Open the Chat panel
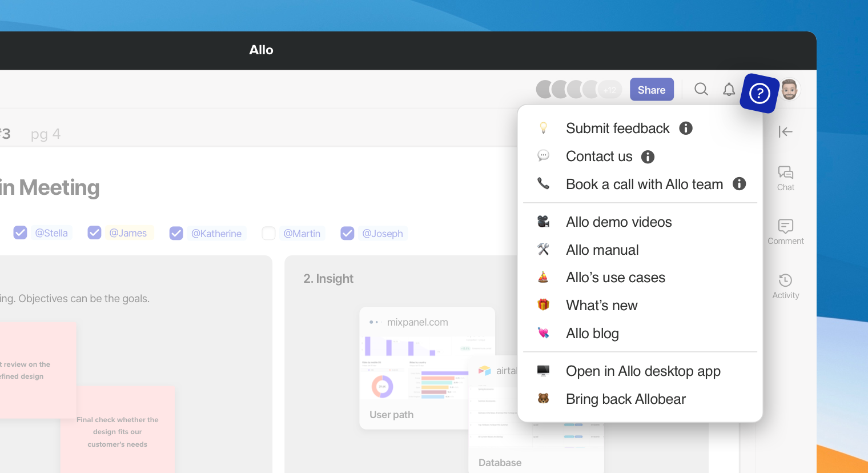The image size is (868, 473). [785, 178]
